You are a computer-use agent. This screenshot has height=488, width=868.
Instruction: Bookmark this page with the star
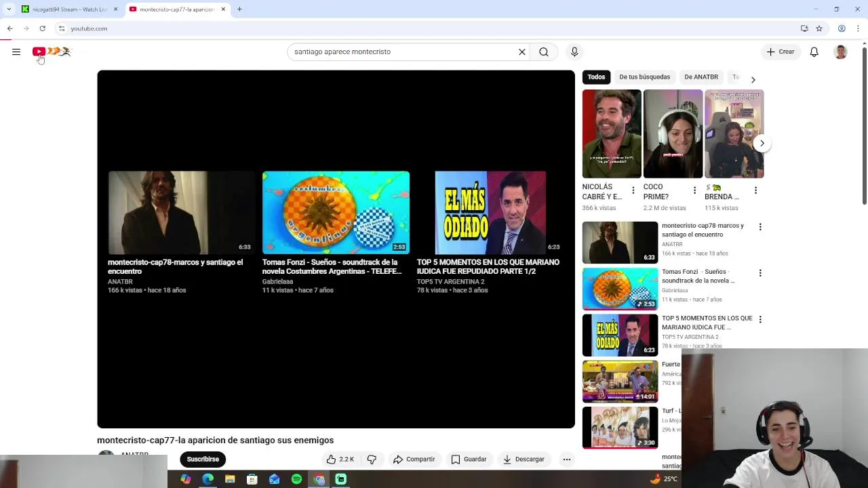[x=819, y=28]
